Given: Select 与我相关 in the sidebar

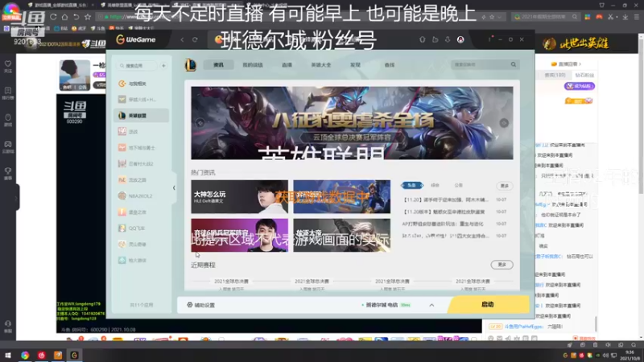Looking at the screenshot, I should (142, 84).
